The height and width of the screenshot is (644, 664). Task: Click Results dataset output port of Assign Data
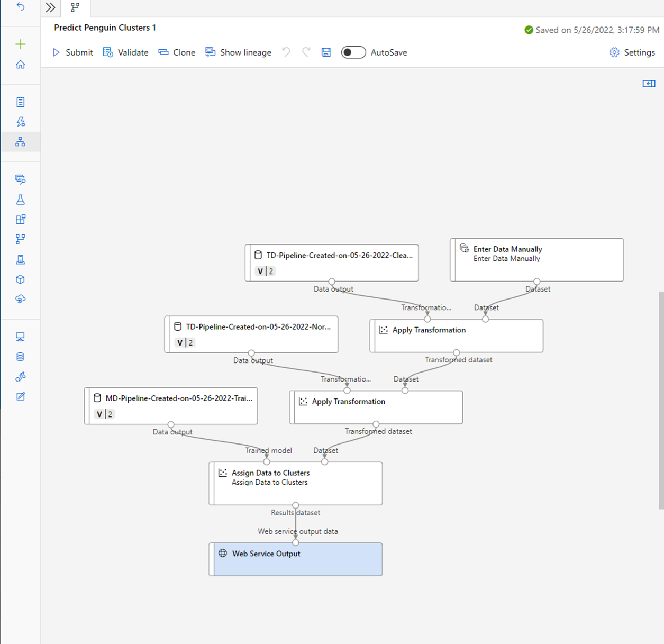click(x=296, y=505)
